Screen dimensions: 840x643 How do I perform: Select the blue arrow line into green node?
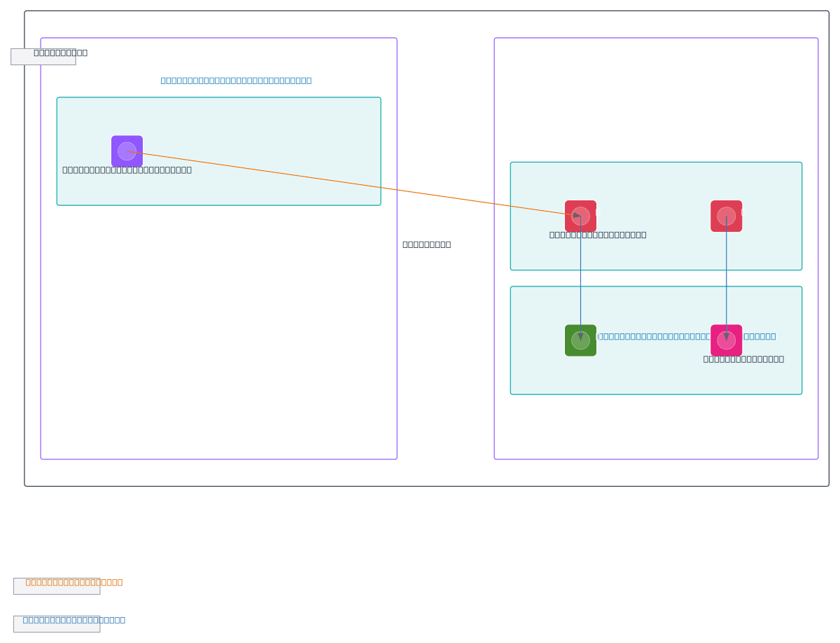[x=580, y=280]
